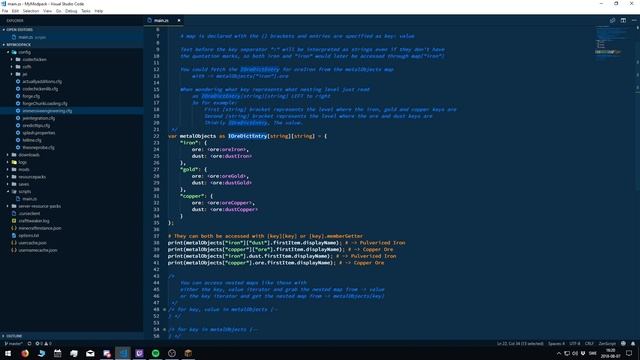
Task: Open minecraftinstance.json file
Action: [x=40, y=229]
